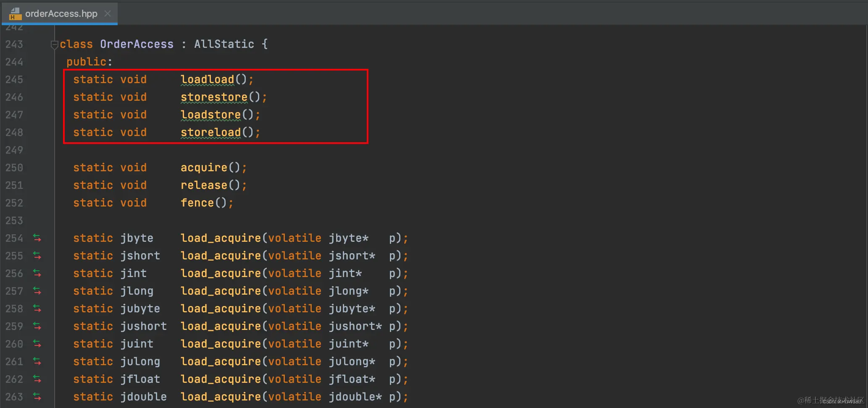The width and height of the screenshot is (868, 408).
Task: Click load_acquire on the jdouble line
Action: click(221, 397)
